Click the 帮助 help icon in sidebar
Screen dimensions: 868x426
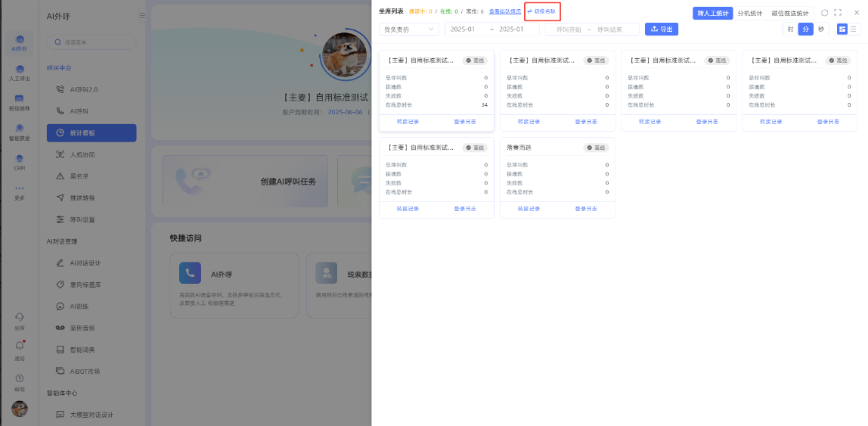pyautogui.click(x=20, y=381)
